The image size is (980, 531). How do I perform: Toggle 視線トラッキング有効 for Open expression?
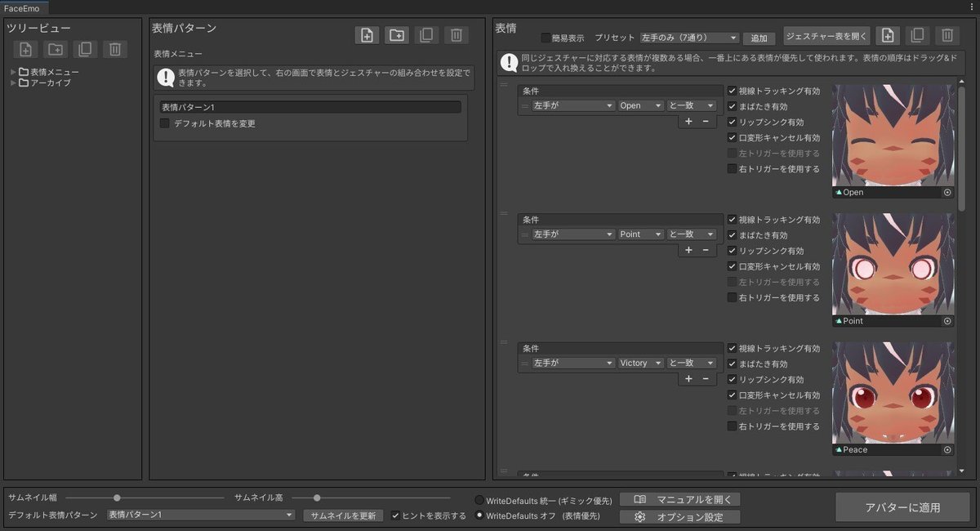[733, 91]
